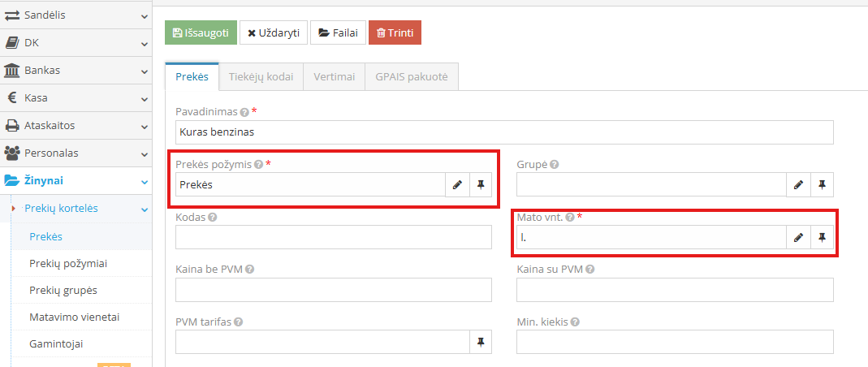This screenshot has height=367, width=868.
Task: Click pin icon next to Mato vnt.
Action: pyautogui.click(x=822, y=237)
